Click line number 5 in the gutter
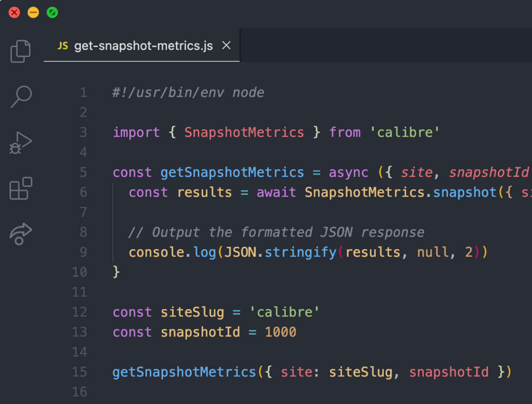 tap(83, 172)
